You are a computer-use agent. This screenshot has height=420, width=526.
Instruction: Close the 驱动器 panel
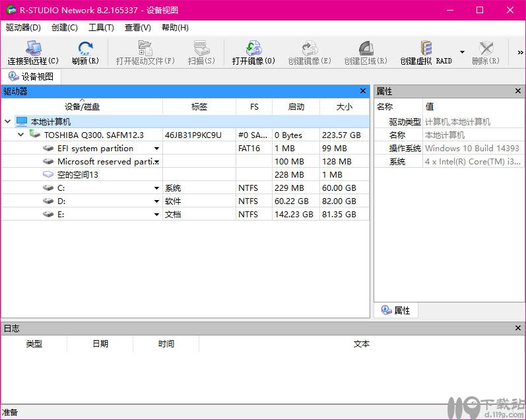[x=362, y=91]
